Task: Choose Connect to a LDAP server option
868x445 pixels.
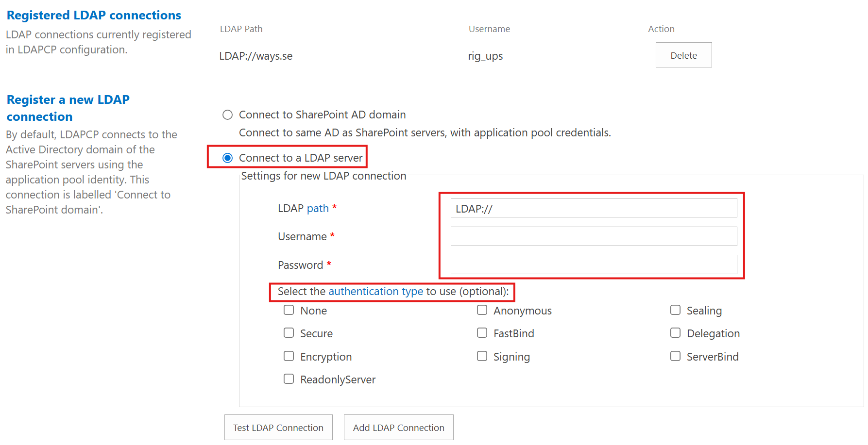Action: [x=227, y=158]
